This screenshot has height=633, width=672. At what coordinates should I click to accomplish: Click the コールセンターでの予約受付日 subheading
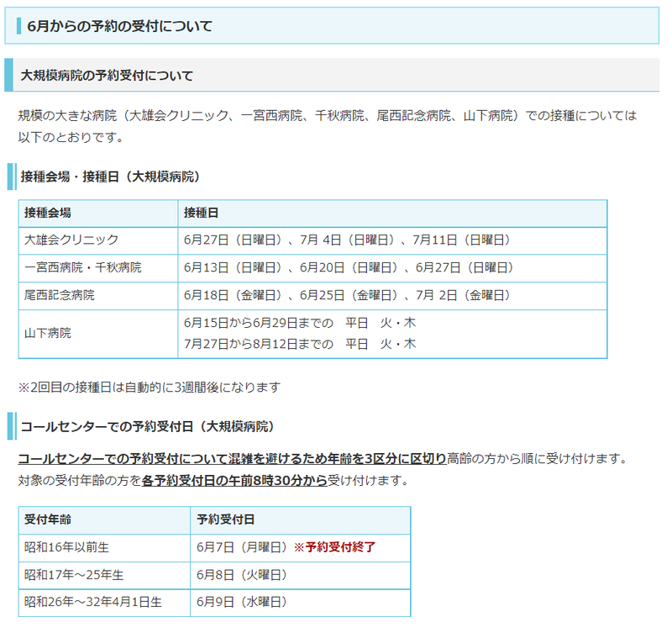pos(147,426)
